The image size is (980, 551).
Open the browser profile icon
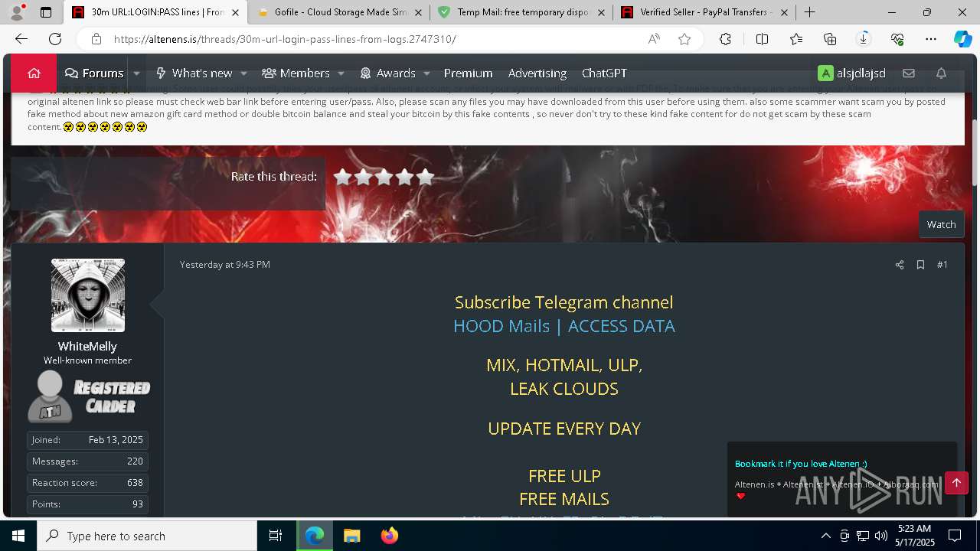tap(16, 12)
